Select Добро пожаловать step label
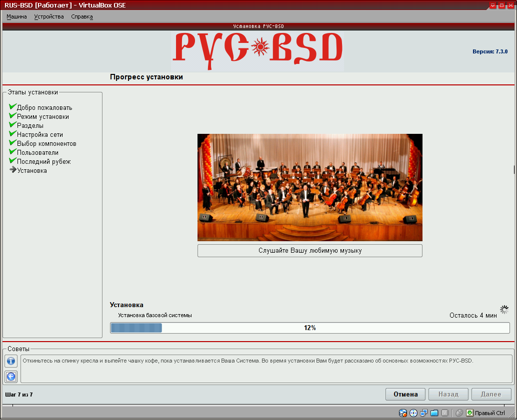 44,108
